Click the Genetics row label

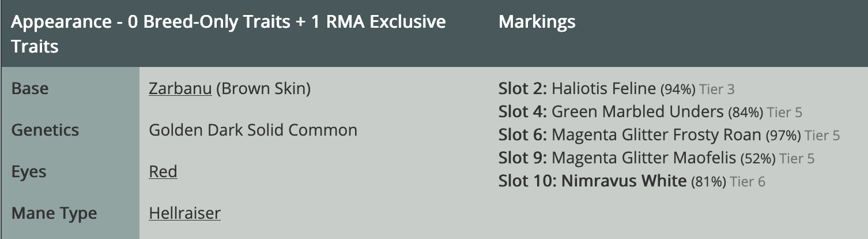tap(45, 130)
